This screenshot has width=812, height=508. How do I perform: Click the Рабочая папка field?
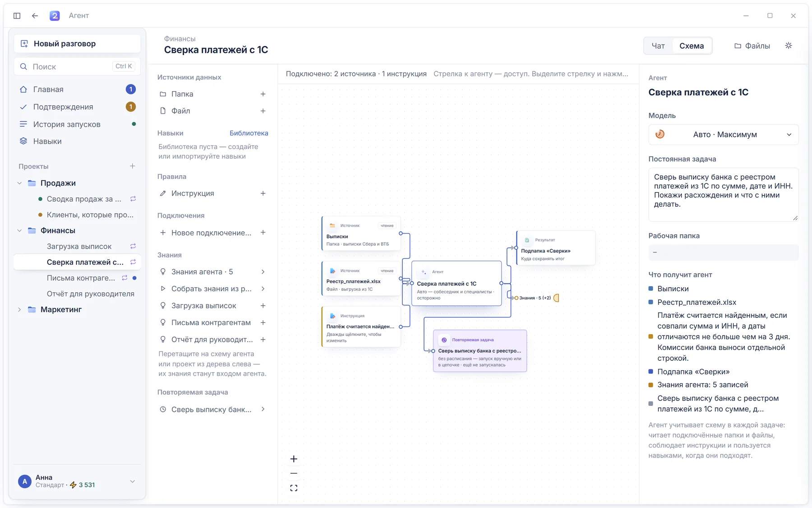[723, 252]
